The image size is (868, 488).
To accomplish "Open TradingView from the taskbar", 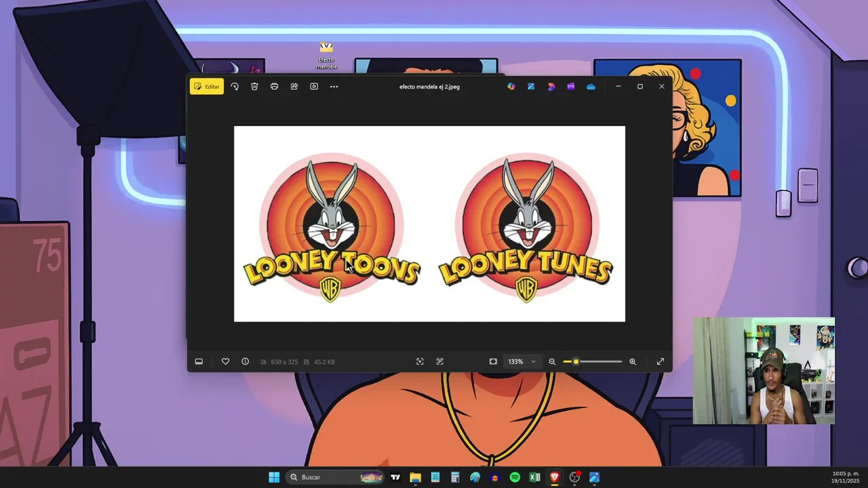I will (395, 477).
